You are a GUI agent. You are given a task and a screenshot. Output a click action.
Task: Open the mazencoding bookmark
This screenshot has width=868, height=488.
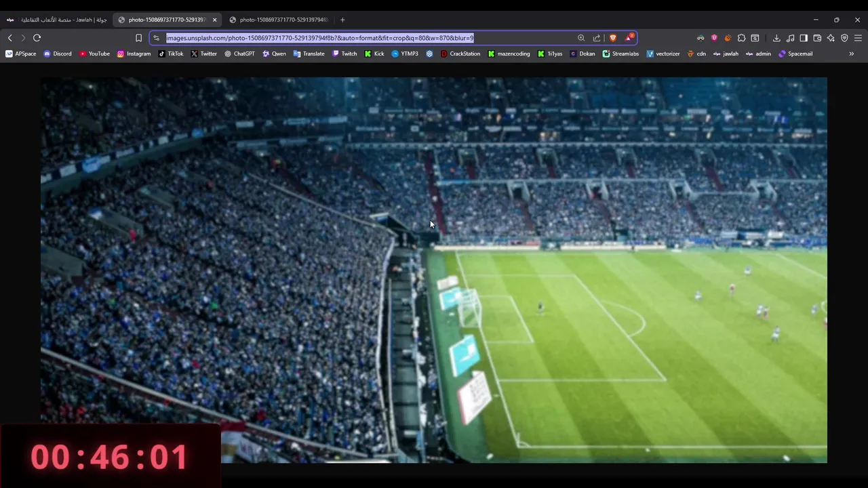coord(509,54)
